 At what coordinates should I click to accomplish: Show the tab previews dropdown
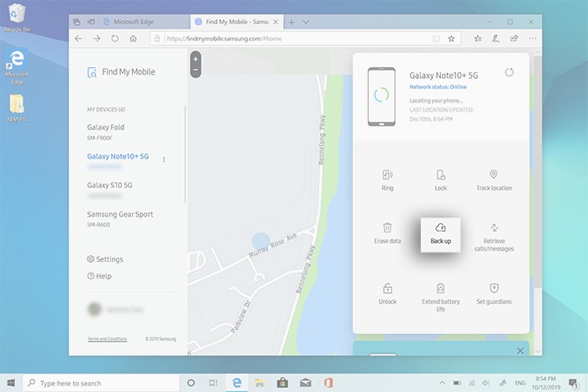[x=306, y=22]
